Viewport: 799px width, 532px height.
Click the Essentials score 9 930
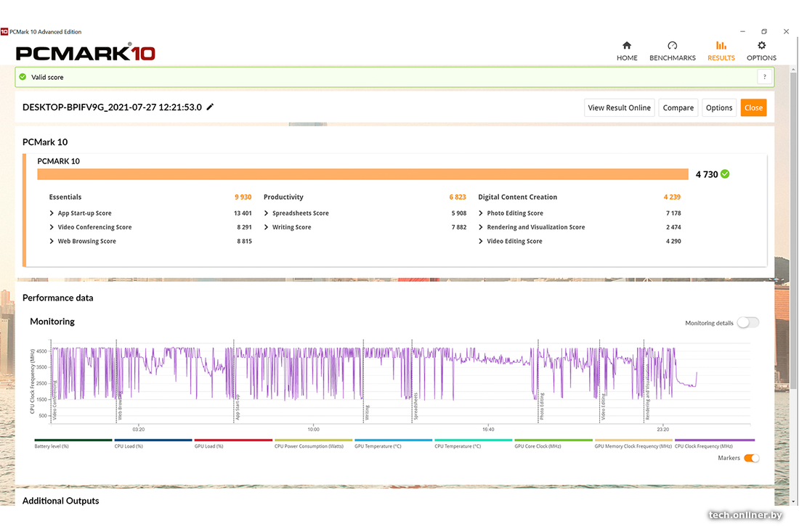[243, 197]
